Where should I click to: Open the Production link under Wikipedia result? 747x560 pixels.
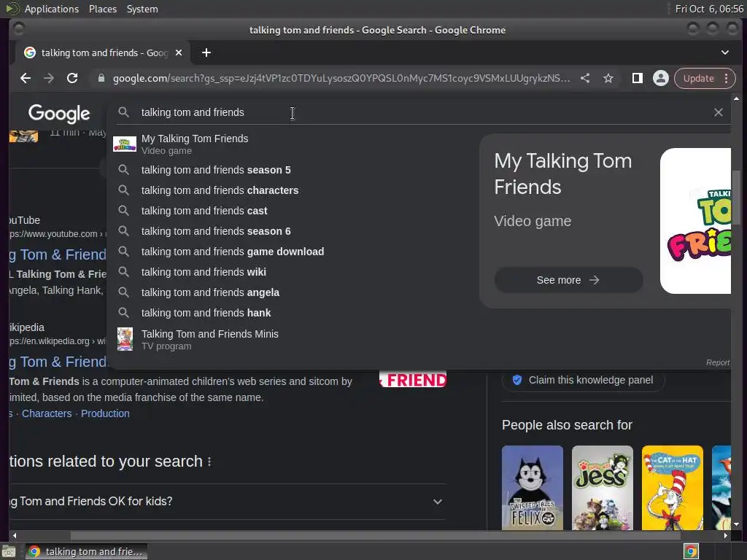pos(105,413)
